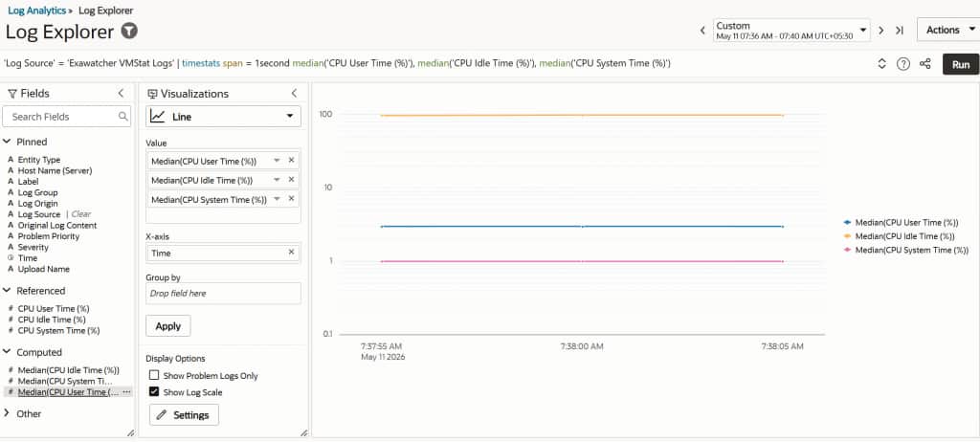
Task: Select referenced CPU System Time (%) field
Action: tap(58, 331)
